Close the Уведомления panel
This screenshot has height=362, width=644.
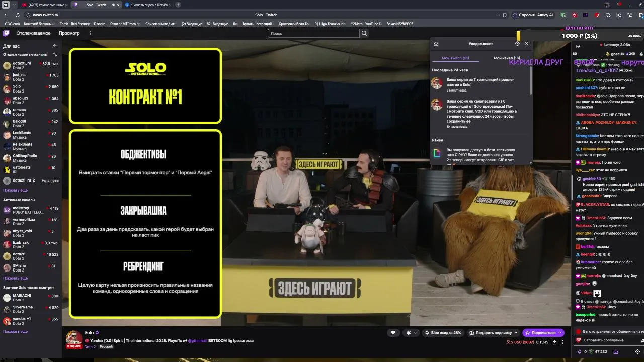pyautogui.click(x=527, y=44)
